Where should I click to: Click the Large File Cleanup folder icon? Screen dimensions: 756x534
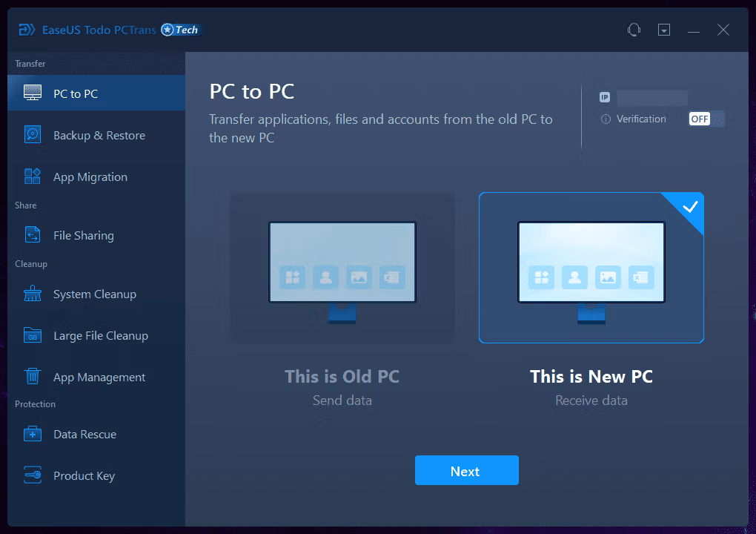[33, 334]
